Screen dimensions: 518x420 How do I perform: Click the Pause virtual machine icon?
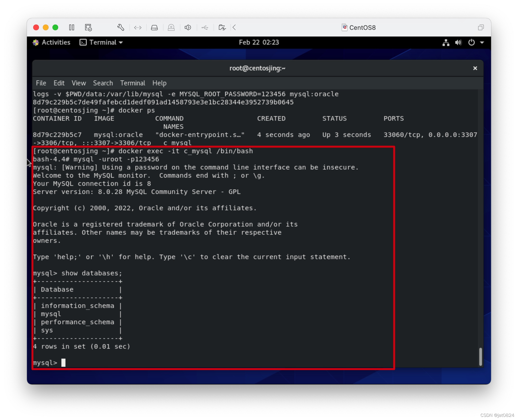pyautogui.click(x=72, y=27)
